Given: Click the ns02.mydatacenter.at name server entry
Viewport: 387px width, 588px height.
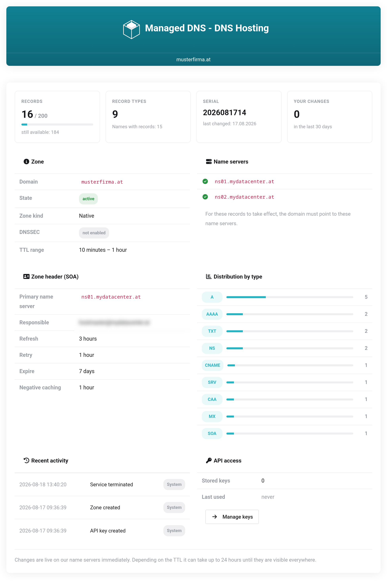Looking at the screenshot, I should pos(244,197).
